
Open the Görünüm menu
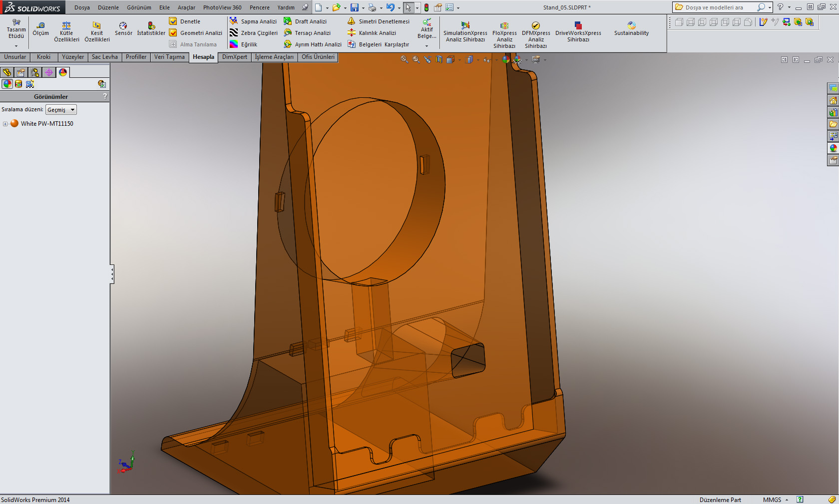pos(139,7)
